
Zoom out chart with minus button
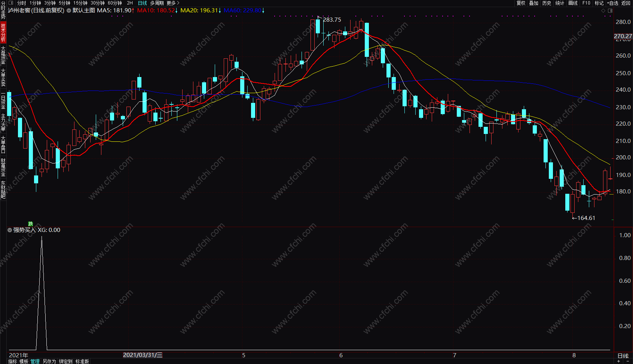pyautogui.click(x=628, y=361)
